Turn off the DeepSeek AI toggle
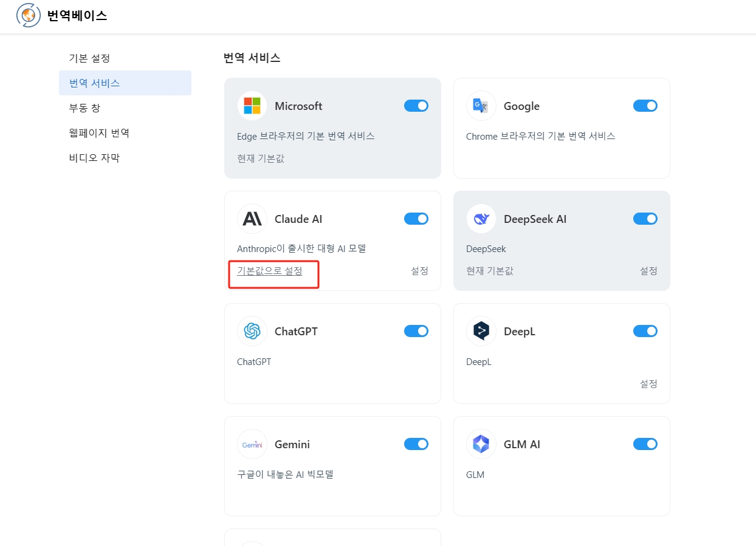Image resolution: width=756 pixels, height=546 pixels. click(645, 219)
